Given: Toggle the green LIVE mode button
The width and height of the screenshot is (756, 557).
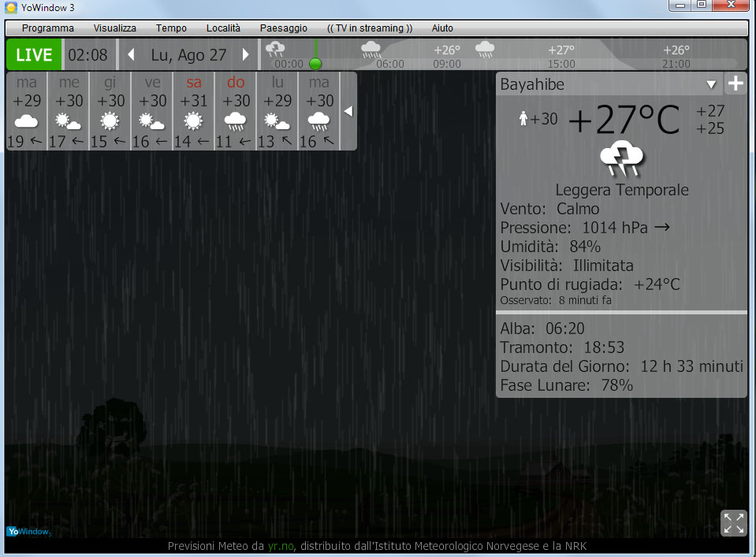Looking at the screenshot, I should pos(34,55).
